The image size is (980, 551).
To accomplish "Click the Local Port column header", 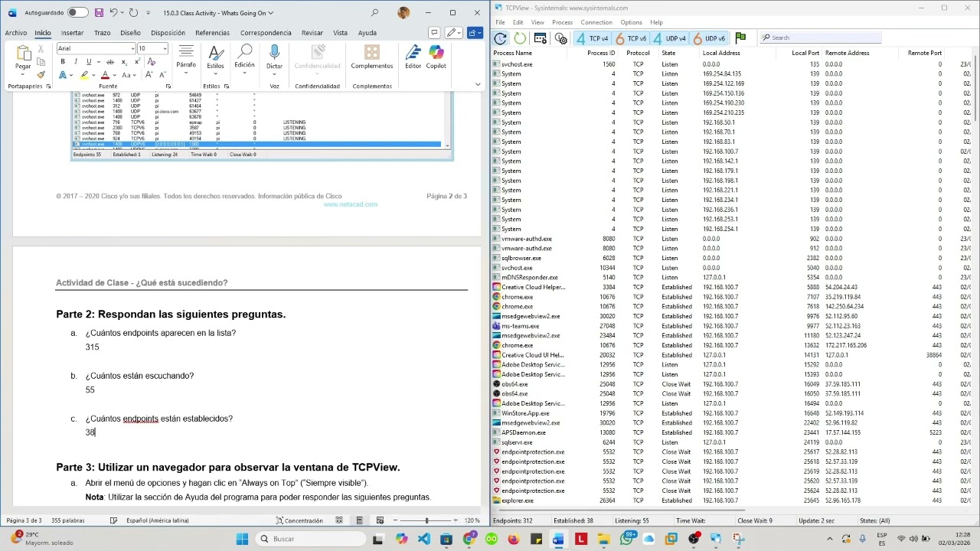I will (x=805, y=54).
